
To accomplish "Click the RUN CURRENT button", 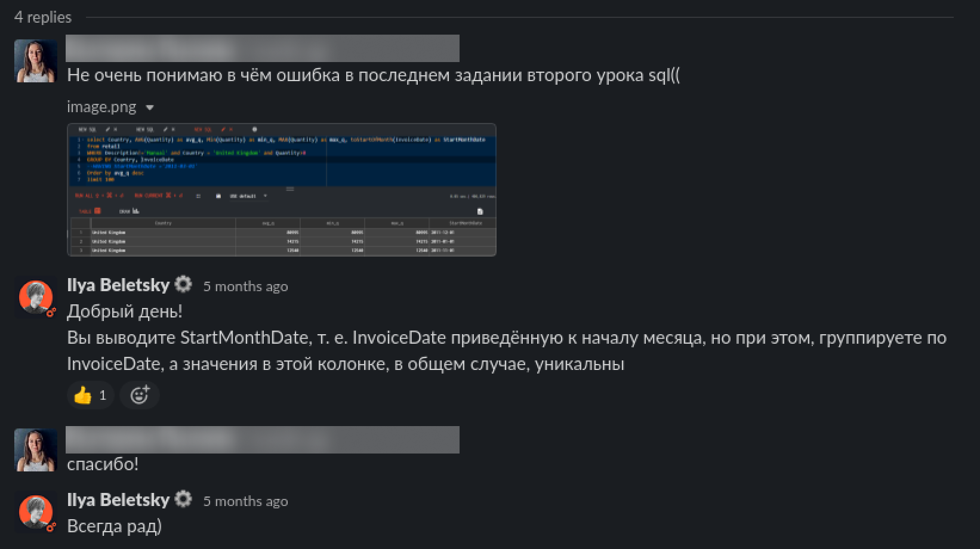I will click(x=150, y=196).
